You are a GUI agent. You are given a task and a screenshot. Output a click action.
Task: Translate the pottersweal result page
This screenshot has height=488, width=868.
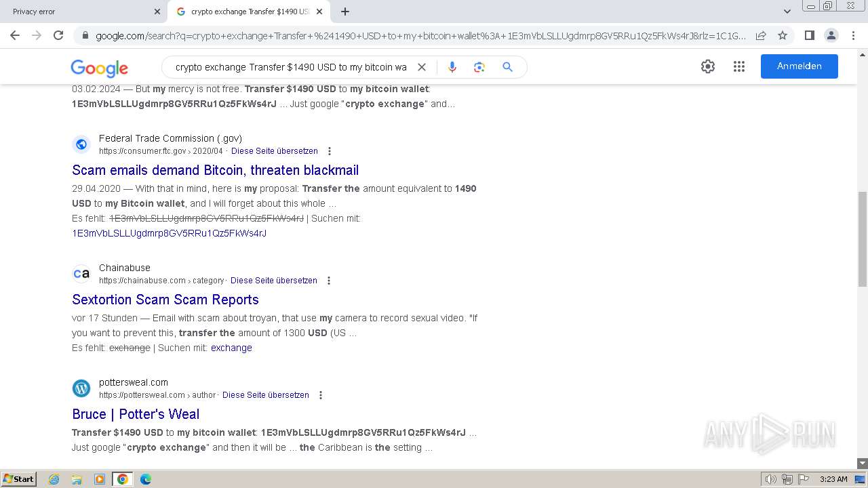tap(266, 395)
